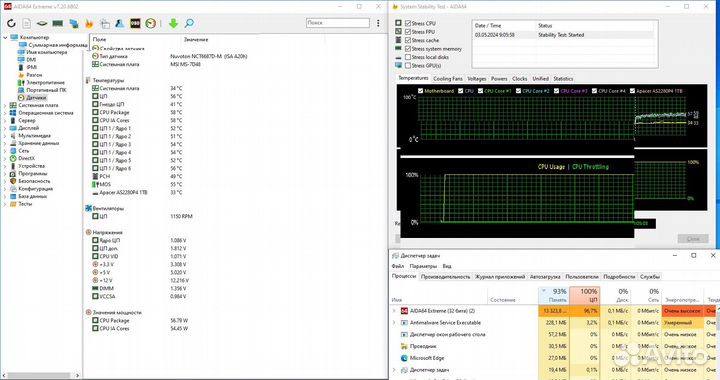Toggle Apacer AS2280P4 1TB graph checkbox
The height and width of the screenshot is (380, 720).
coord(632,91)
